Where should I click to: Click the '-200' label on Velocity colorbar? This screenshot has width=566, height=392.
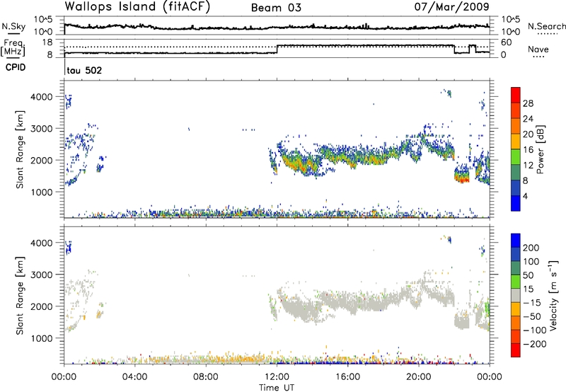coord(535,344)
